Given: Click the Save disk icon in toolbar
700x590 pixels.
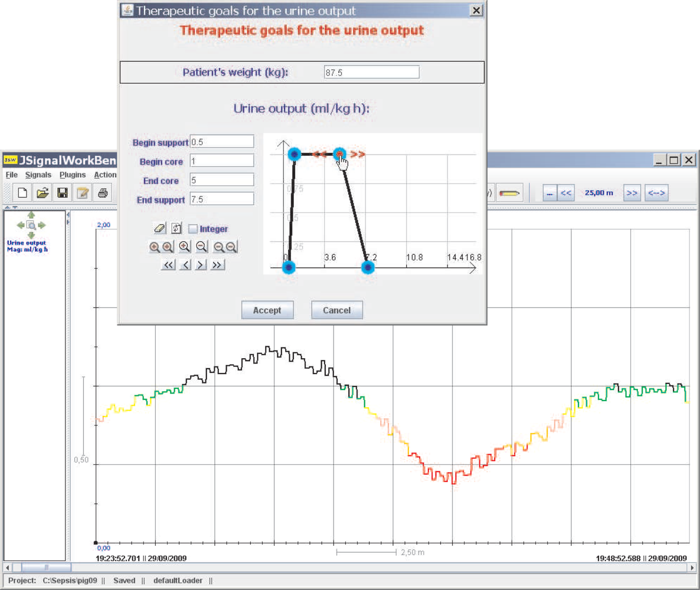Looking at the screenshot, I should point(63,194).
